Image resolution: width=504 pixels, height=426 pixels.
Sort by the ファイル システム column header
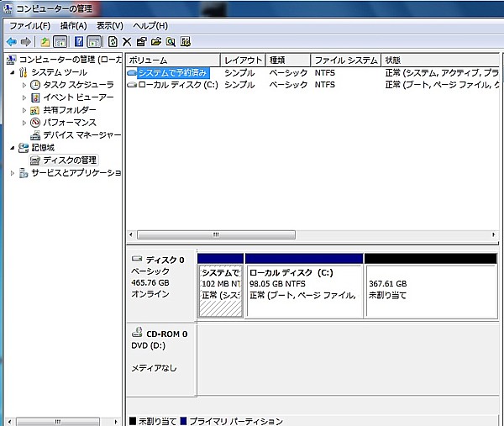coord(346,60)
